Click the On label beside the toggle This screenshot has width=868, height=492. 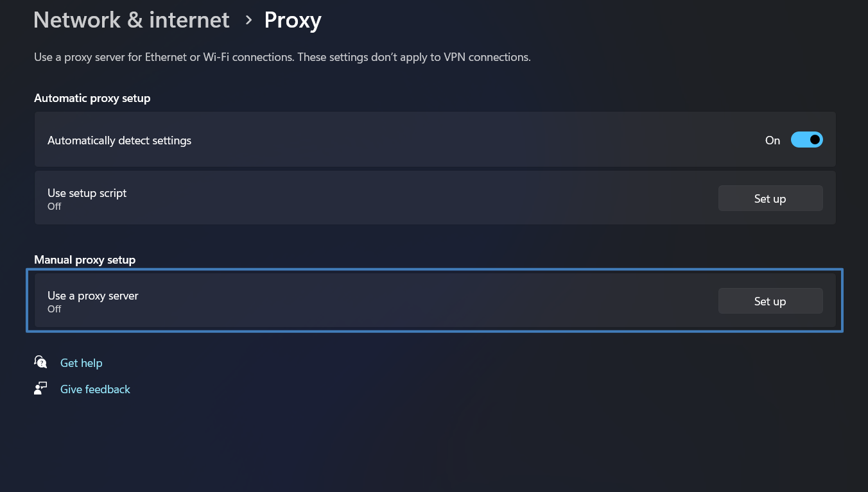[x=772, y=140]
